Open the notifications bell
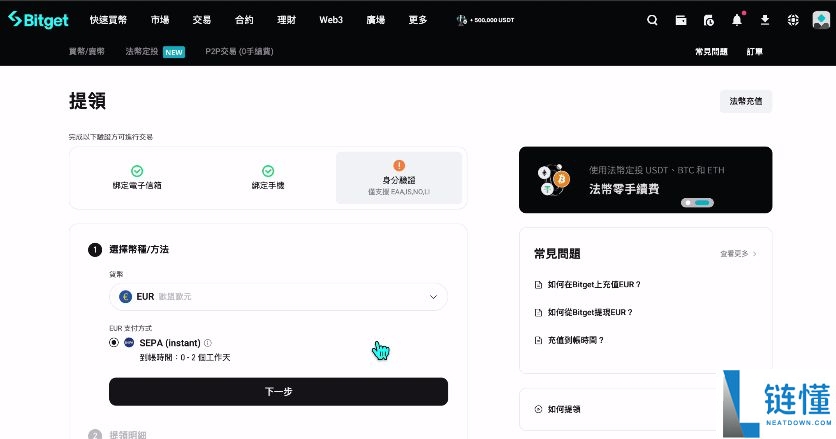This screenshot has width=836, height=439. coord(737,20)
